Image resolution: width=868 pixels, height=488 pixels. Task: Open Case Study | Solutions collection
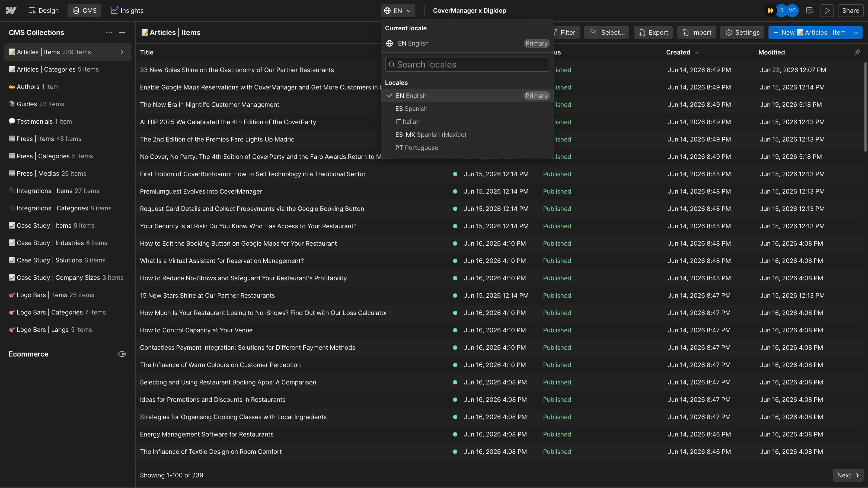tap(67, 260)
